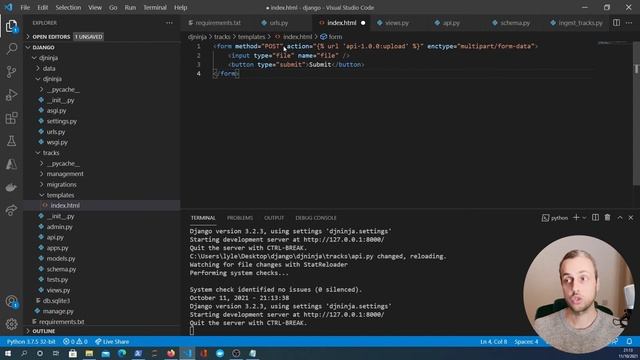This screenshot has width=640, height=360.
Task: Switch to the Problems panel tab
Action: pyautogui.click(x=240, y=218)
